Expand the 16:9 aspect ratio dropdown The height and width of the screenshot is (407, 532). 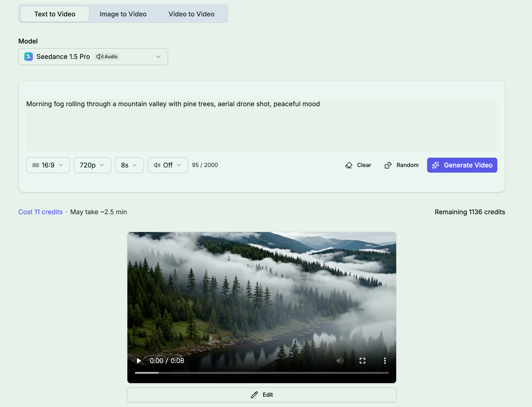48,165
